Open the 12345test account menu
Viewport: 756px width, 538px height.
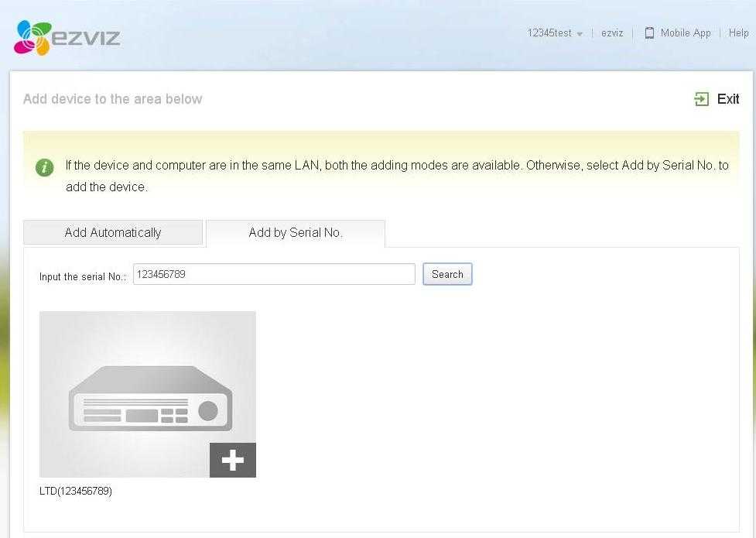pyautogui.click(x=549, y=33)
